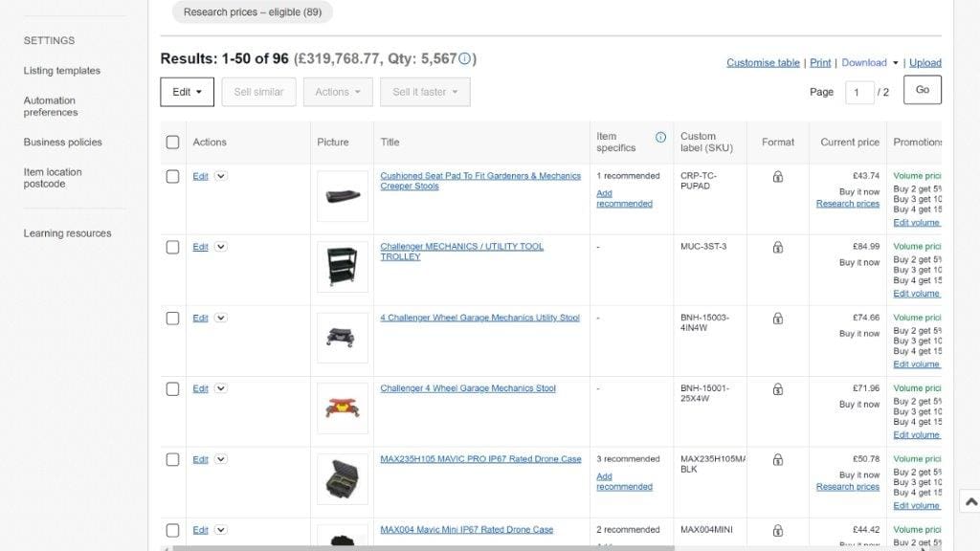The width and height of the screenshot is (980, 551).
Task: Click the page number input field
Action: [x=859, y=93]
